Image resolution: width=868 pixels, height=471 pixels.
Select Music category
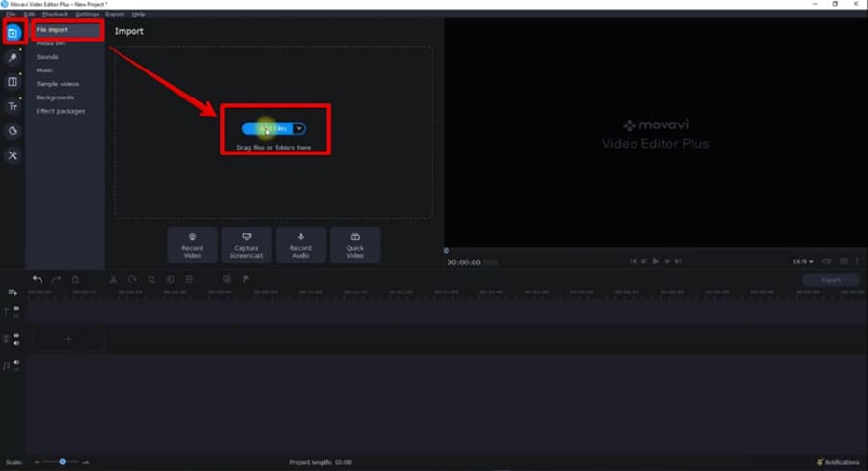[44, 70]
